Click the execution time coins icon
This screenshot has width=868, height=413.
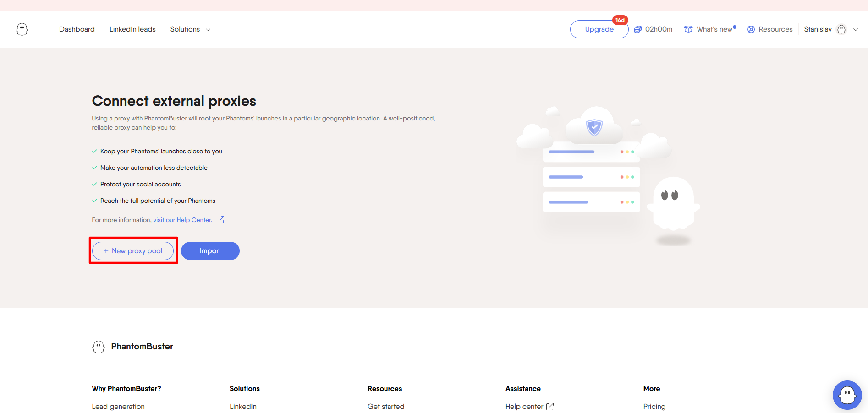(637, 29)
